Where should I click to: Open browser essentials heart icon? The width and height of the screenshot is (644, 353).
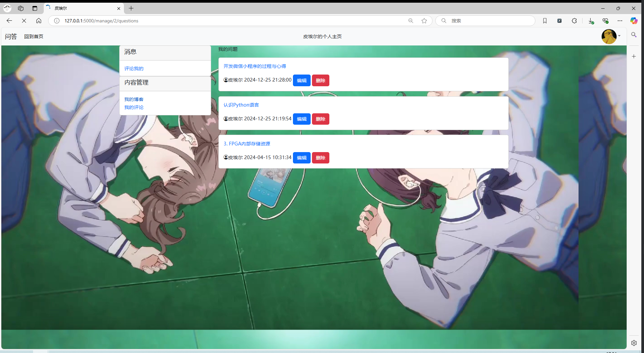click(x=605, y=21)
